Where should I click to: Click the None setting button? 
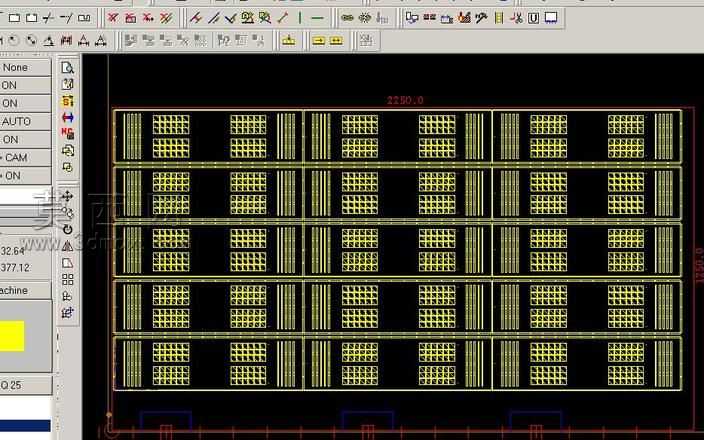pyautogui.click(x=25, y=67)
